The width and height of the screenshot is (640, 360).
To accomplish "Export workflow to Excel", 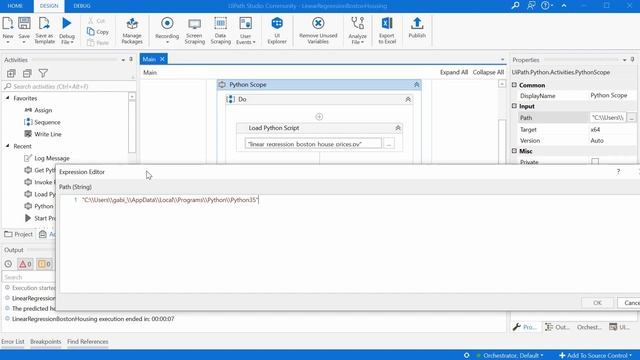I will pos(387,30).
